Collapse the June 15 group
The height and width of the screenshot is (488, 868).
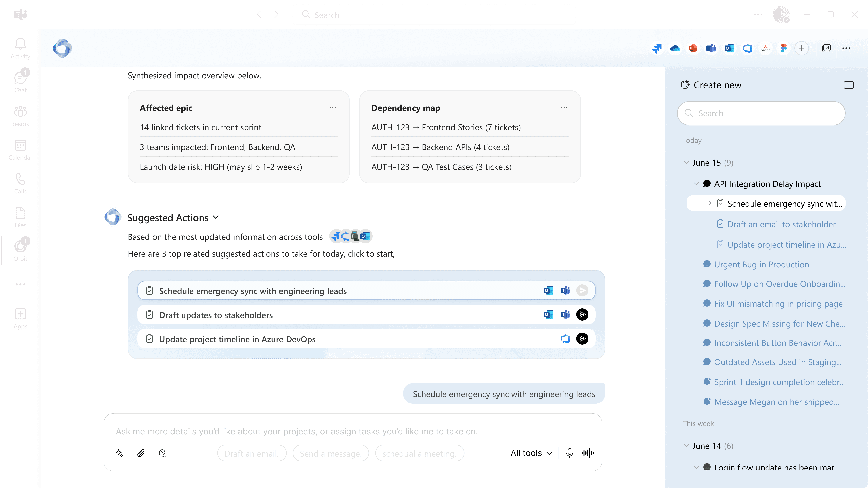(686, 163)
